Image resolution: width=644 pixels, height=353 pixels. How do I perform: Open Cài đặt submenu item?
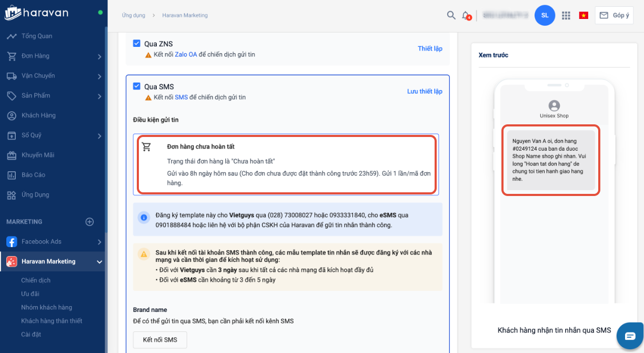[31, 335]
